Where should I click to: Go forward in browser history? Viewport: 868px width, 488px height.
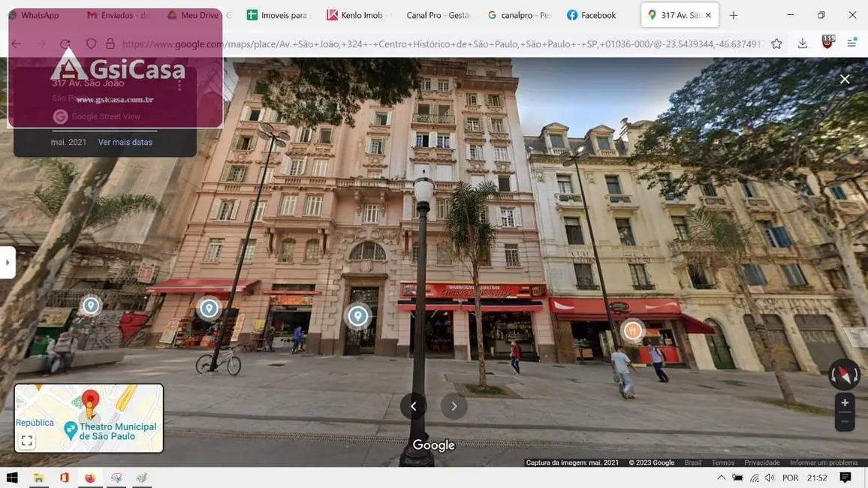point(41,44)
